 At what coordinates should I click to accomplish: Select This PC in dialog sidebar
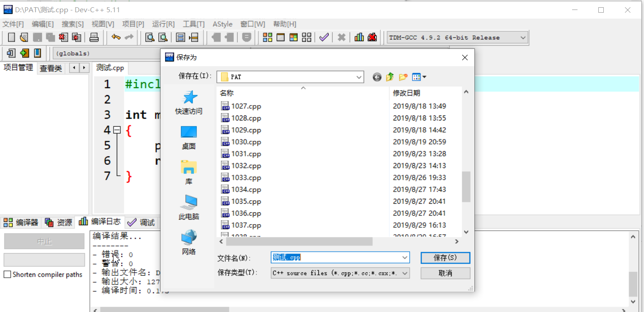[x=189, y=208]
